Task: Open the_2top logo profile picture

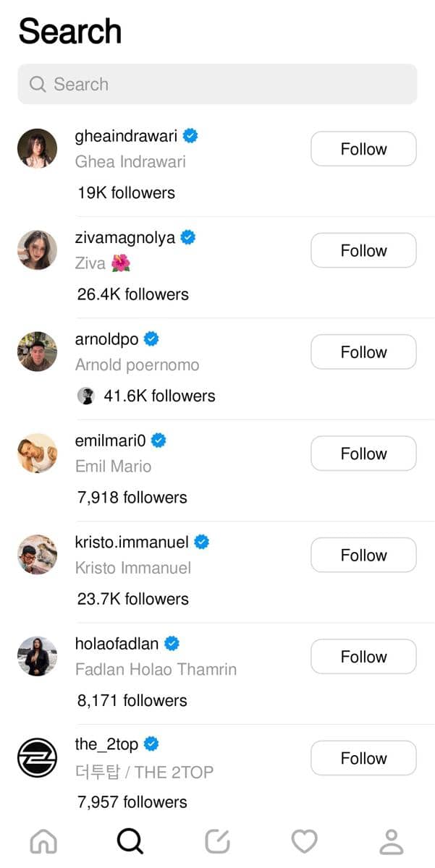Action: click(37, 757)
